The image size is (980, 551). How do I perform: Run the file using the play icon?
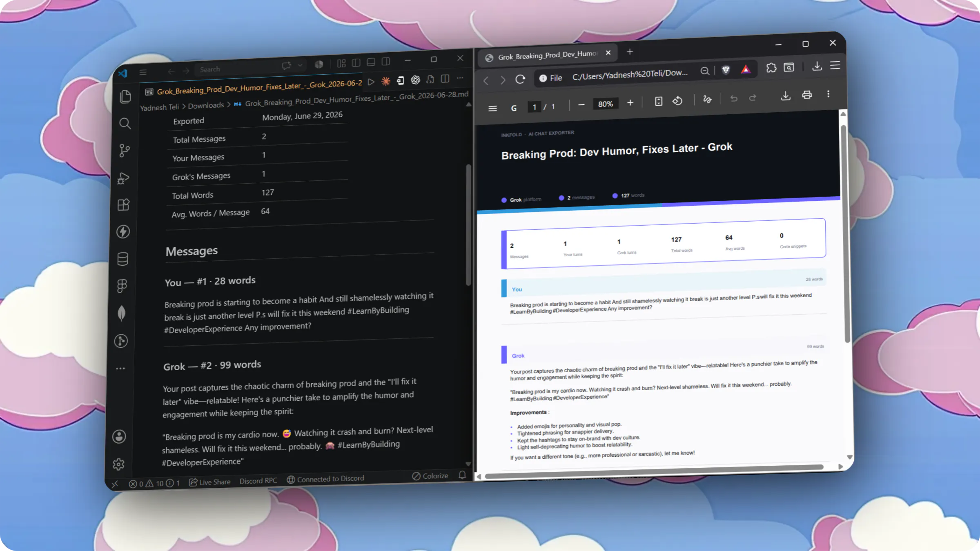(x=371, y=82)
